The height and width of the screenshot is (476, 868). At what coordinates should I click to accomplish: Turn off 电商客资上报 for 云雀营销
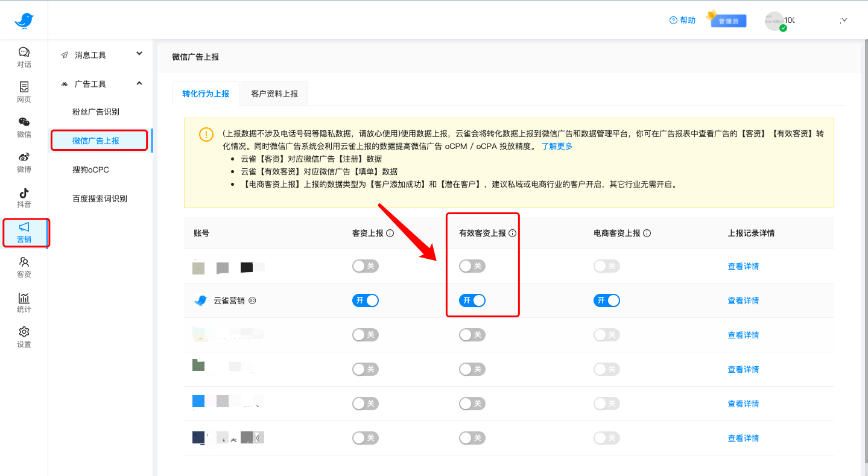(607, 300)
